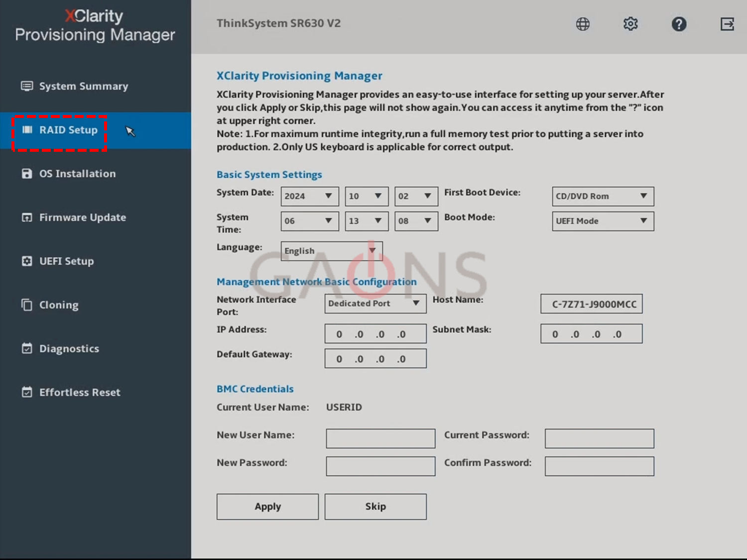This screenshot has height=560, width=747.
Task: Click the UEFI Setup chip icon
Action: tap(27, 261)
